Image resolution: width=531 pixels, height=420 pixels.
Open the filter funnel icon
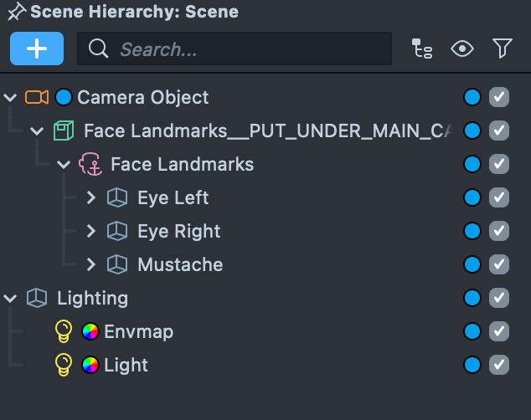pos(502,49)
